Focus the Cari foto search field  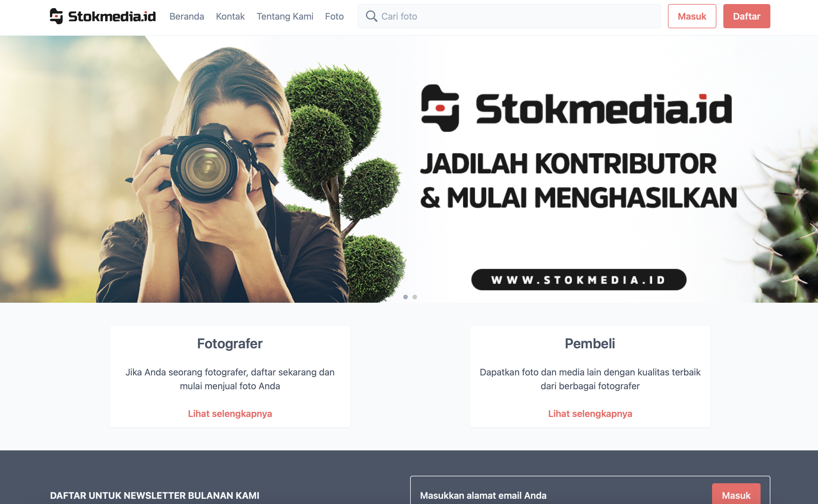point(509,16)
